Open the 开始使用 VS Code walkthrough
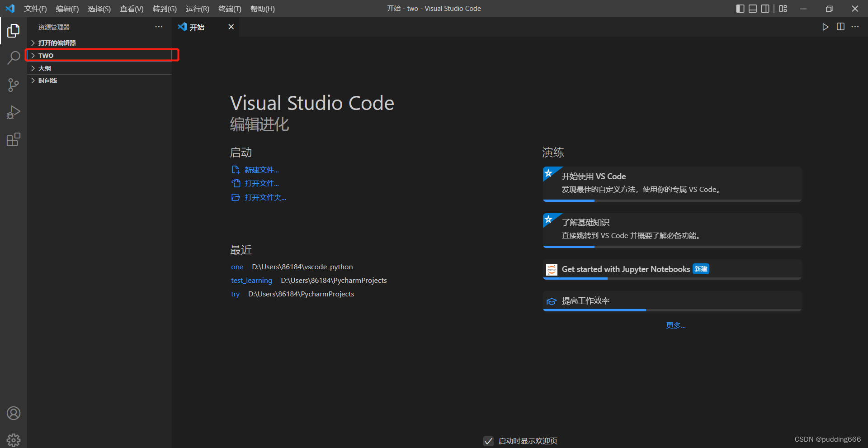The height and width of the screenshot is (448, 868). (672, 184)
